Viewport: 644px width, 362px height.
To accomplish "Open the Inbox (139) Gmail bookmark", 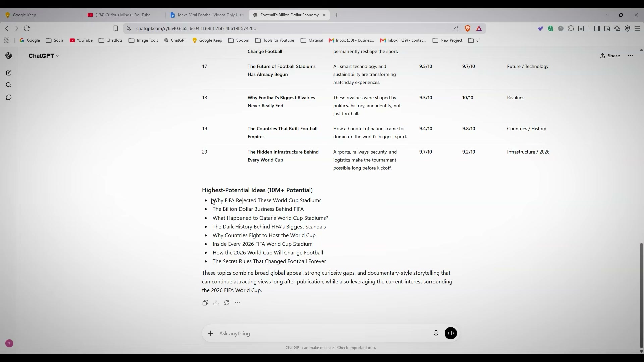I will tap(404, 40).
